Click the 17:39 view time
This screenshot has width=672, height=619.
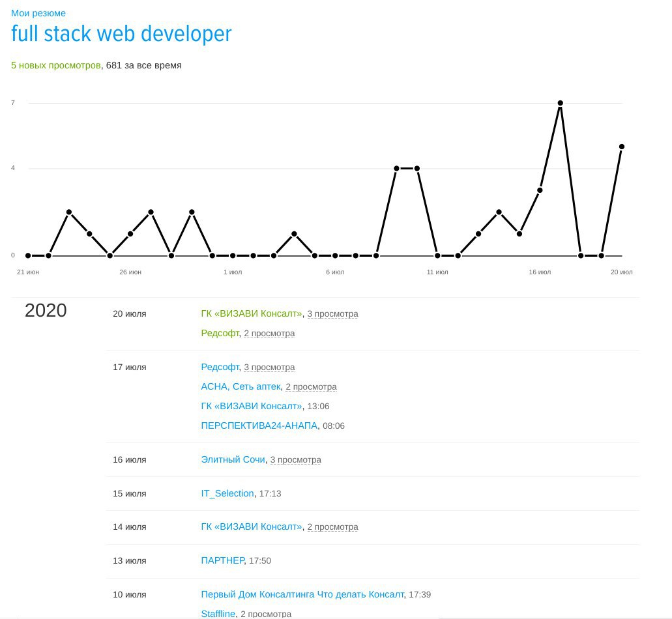click(420, 595)
